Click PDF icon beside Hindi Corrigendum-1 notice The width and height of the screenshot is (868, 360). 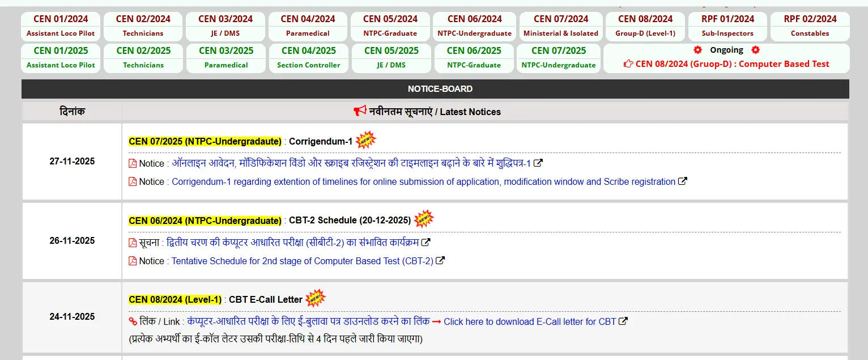133,164
